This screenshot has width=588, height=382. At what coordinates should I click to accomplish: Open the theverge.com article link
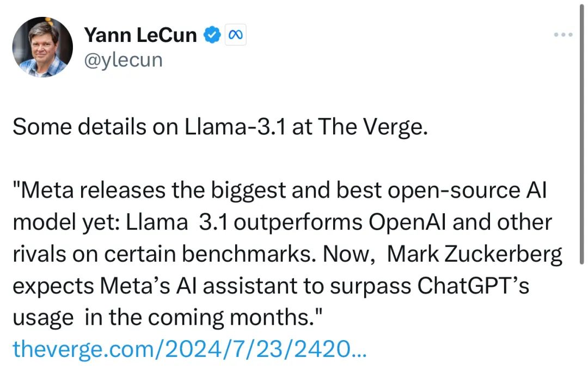(190, 349)
